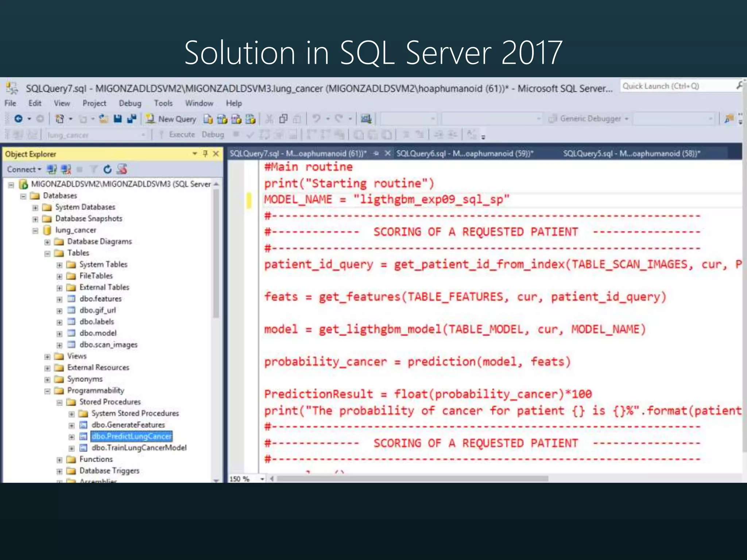Screen dimensions: 747x560
Task: Open the File menu
Action: 10,104
